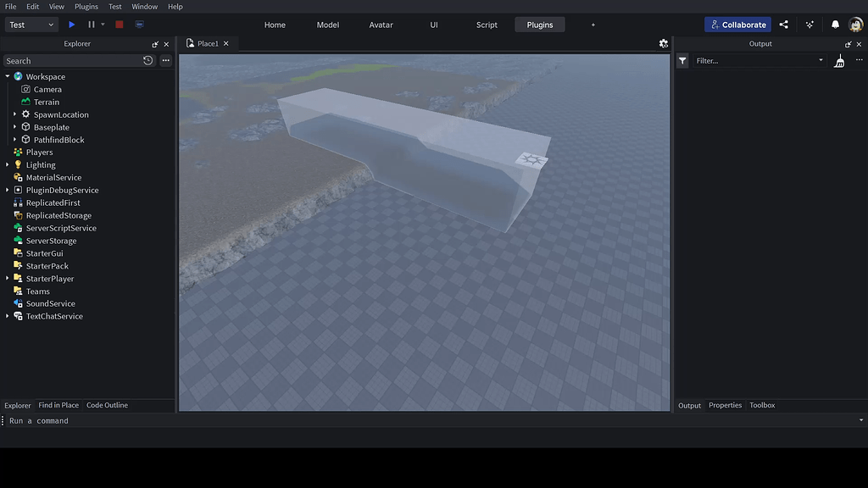Expand the TextChatService node
This screenshot has width=868, height=488.
[x=7, y=317]
